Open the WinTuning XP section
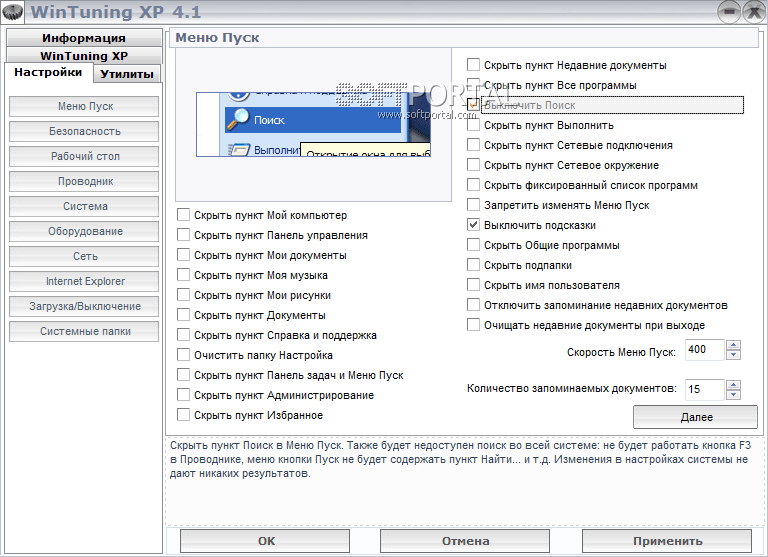This screenshot has height=557, width=768. point(84,55)
